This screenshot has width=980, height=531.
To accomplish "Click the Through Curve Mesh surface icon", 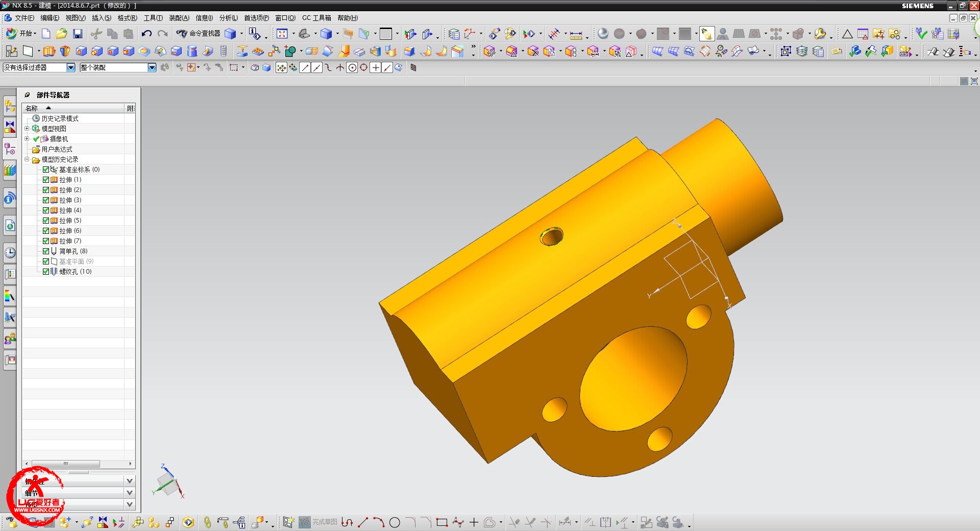I will coord(673,51).
